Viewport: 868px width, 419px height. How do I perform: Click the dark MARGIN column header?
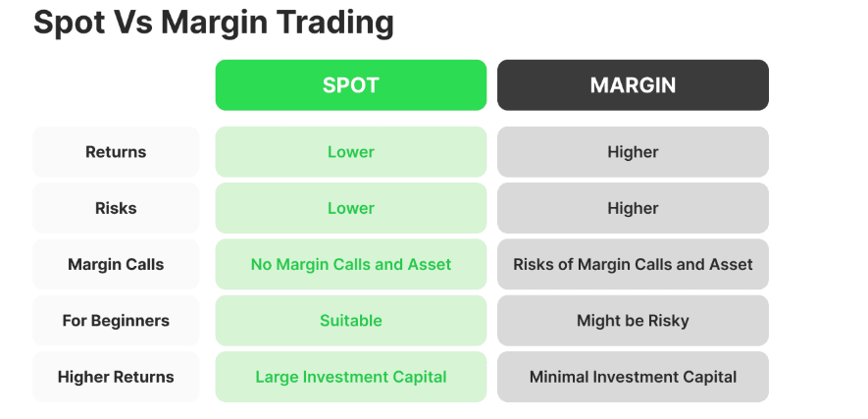point(633,85)
